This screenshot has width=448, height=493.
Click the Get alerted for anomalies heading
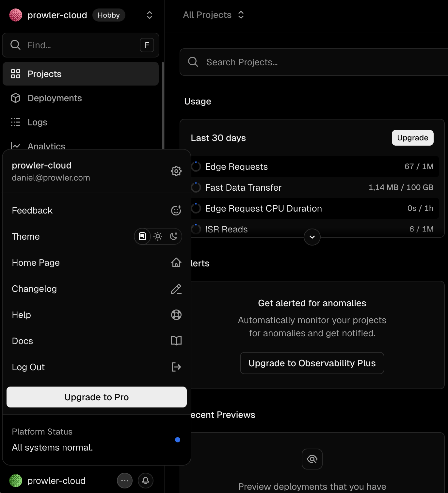[312, 303]
